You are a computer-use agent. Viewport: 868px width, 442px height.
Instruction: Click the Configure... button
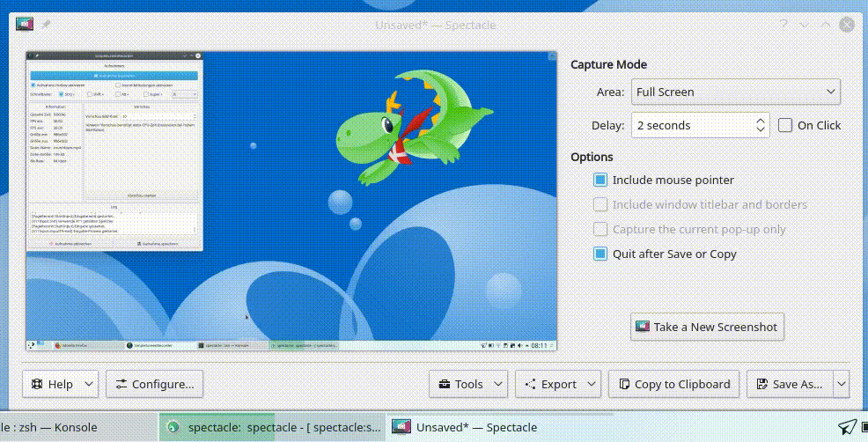point(154,384)
